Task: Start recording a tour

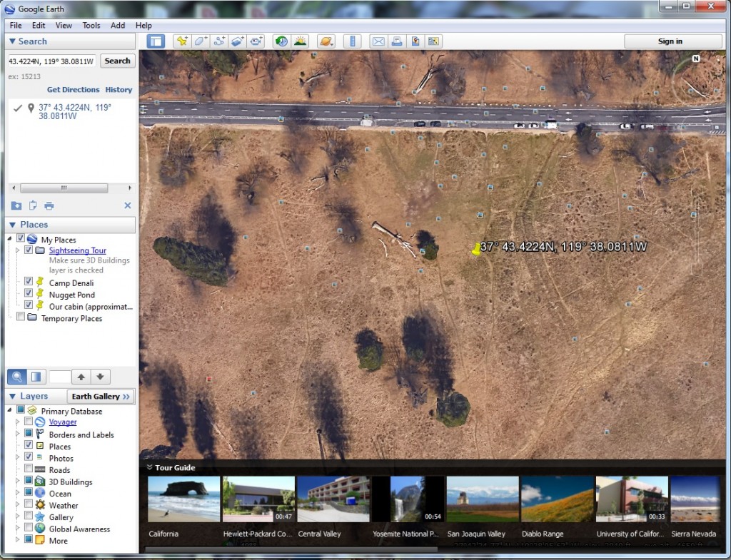Action: pos(256,41)
